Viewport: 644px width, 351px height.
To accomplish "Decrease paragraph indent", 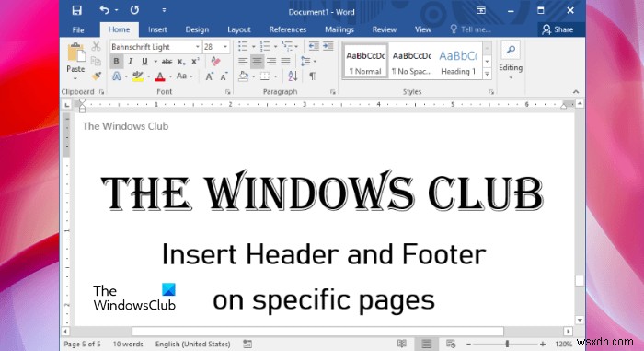I will tap(314, 46).
